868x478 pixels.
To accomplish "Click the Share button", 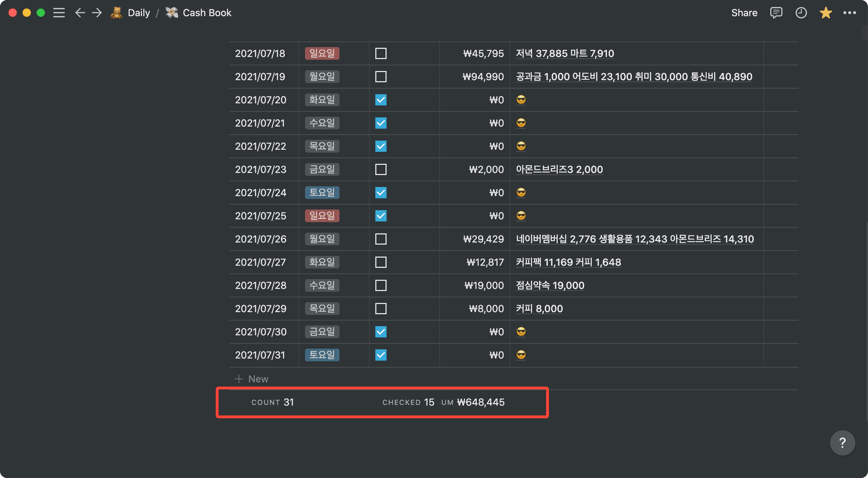I will click(x=744, y=13).
